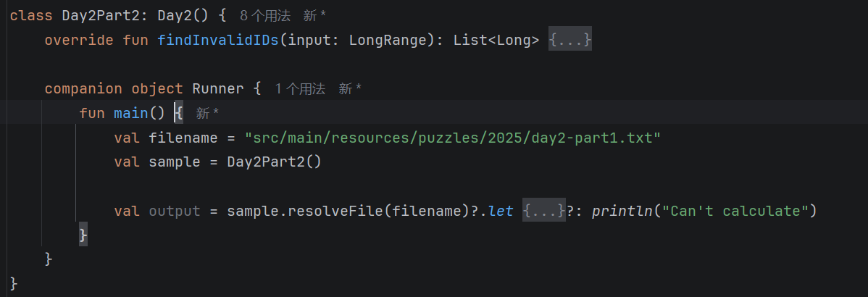The image size is (868, 297).
Task: Place the cursor in the day2-part1.txt path string
Action: coord(453,138)
